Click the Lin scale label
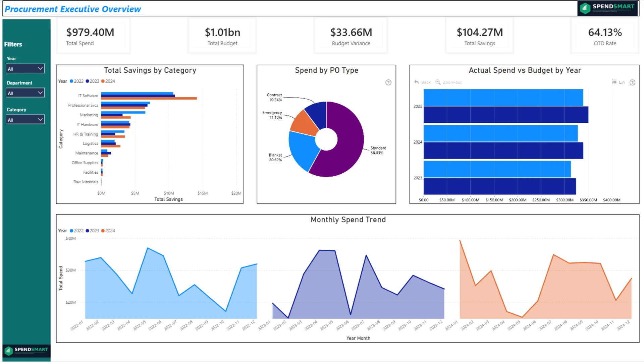Screen dimensions: 644x362 coord(622,82)
